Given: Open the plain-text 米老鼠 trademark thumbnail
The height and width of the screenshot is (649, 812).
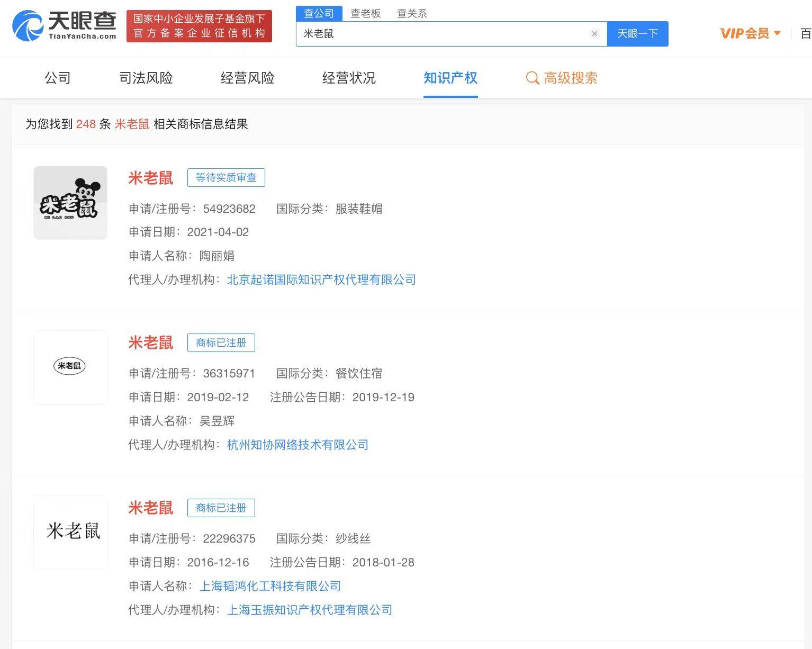Looking at the screenshot, I should (x=70, y=533).
